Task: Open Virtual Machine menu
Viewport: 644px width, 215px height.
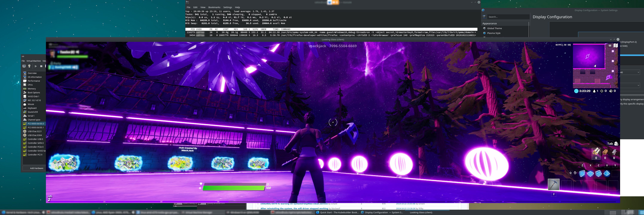Action: tap(33, 61)
